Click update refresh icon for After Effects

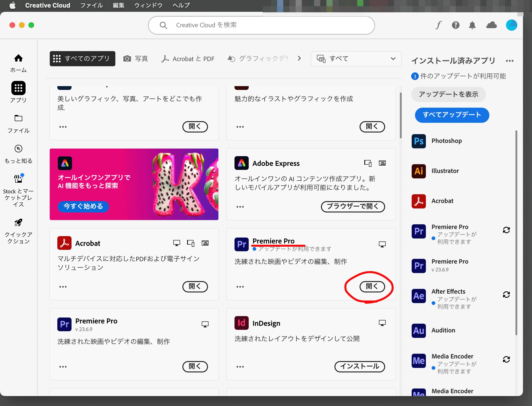(506, 295)
